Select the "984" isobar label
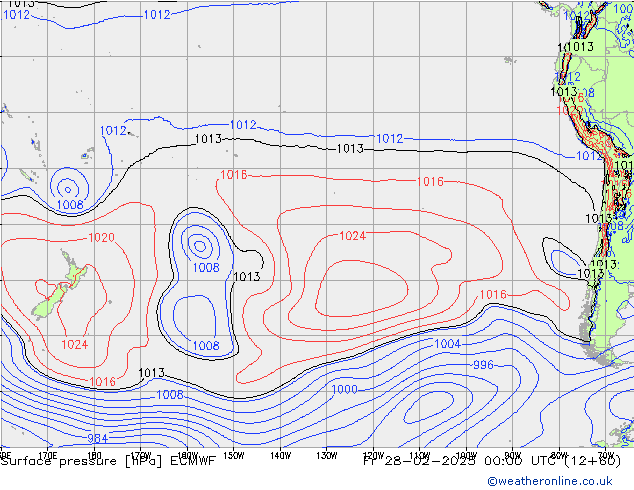Viewport: 634px width, 490px height. (97, 439)
